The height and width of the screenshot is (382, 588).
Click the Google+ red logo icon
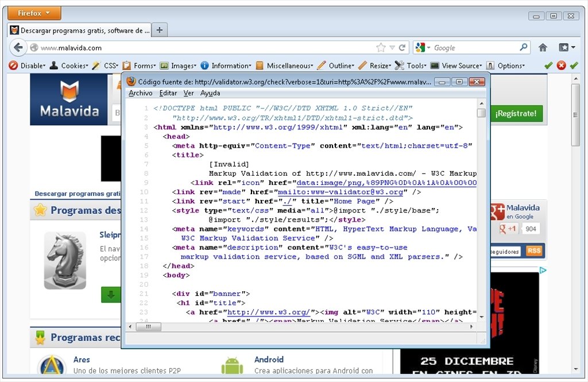497,211
